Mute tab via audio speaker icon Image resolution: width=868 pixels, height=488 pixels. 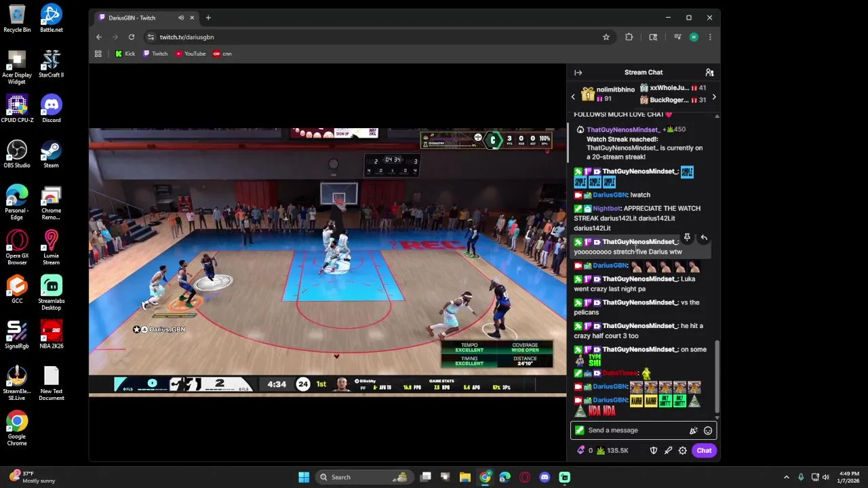tap(181, 18)
